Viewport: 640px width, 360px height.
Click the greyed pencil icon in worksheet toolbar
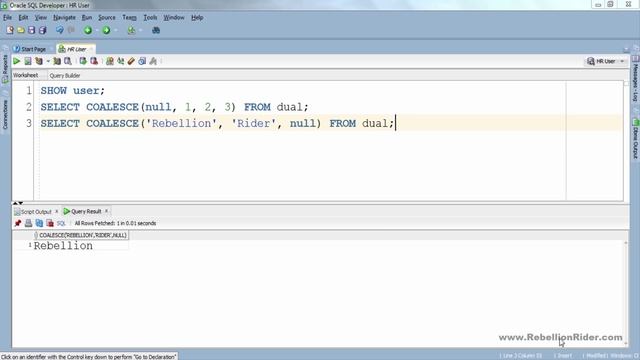153,61
